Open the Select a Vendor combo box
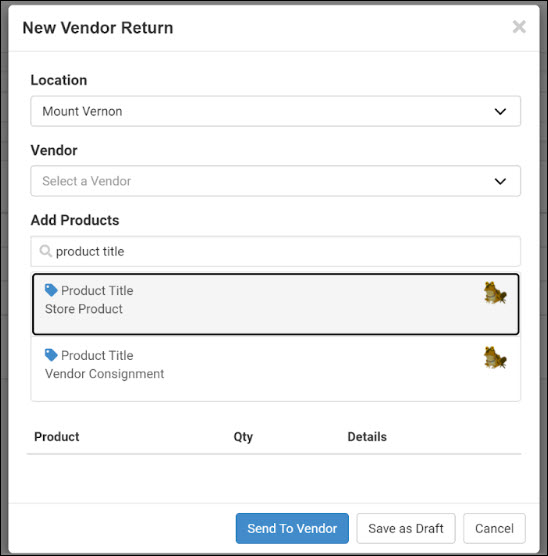This screenshot has height=556, width=548. [276, 181]
